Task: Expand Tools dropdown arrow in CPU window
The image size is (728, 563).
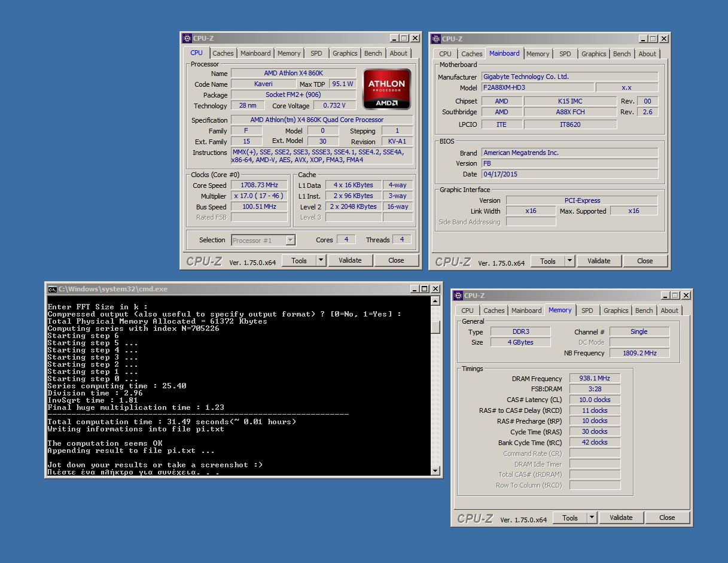Action: tap(321, 260)
